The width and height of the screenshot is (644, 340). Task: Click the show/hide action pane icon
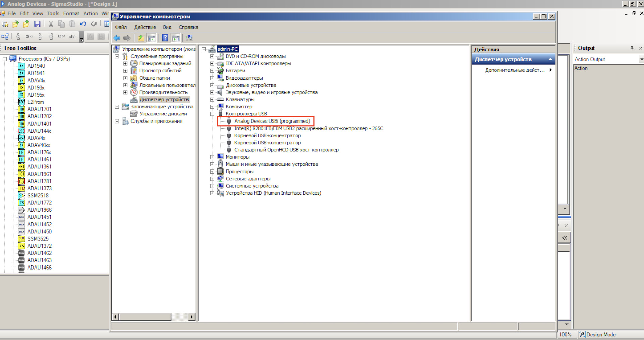point(176,38)
